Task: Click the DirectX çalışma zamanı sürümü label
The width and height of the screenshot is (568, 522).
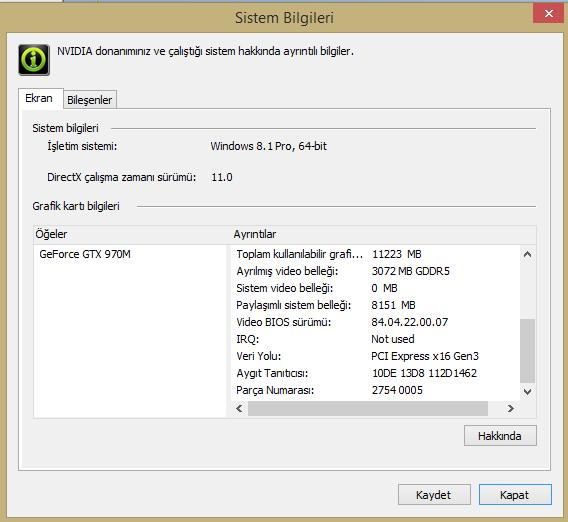Action: [x=122, y=178]
